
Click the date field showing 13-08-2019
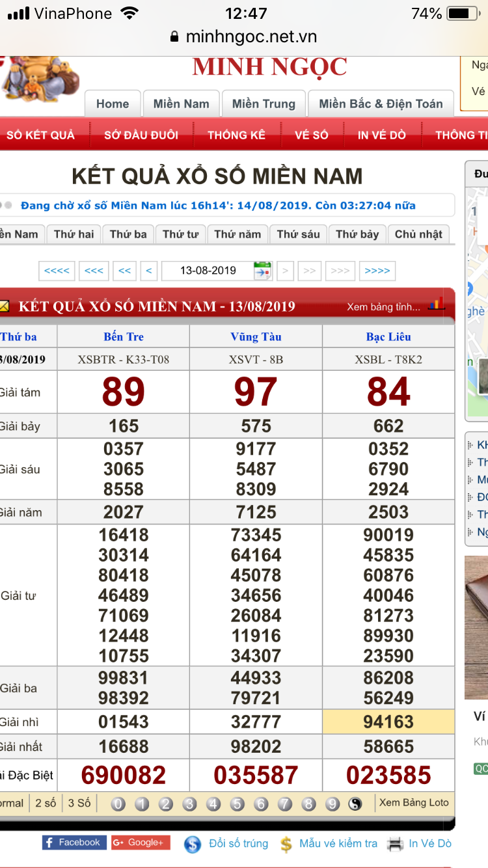coord(208,271)
